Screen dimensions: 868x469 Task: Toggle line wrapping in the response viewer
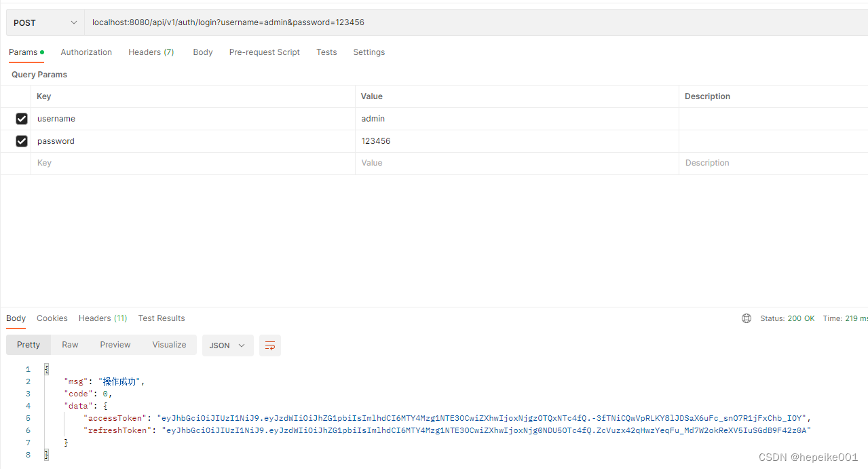coord(269,345)
